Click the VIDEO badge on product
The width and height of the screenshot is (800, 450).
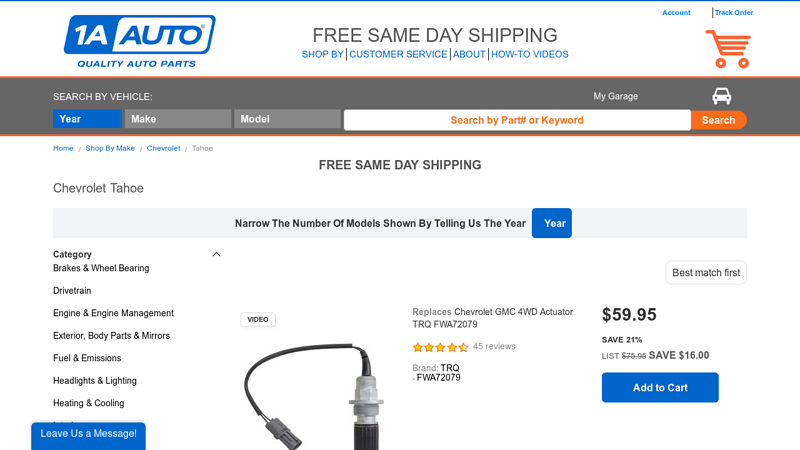258,319
